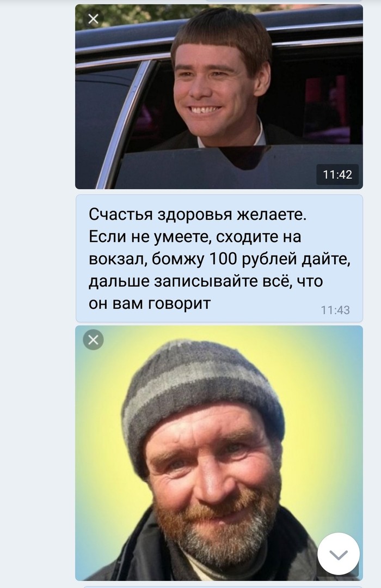This screenshot has width=381, height=588.
Task: Open the photo of the bearded man in a knit hat
Action: point(219,453)
